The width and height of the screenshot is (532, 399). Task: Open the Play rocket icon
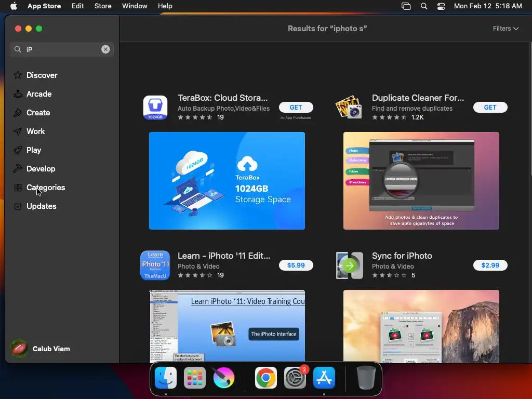coord(18,150)
